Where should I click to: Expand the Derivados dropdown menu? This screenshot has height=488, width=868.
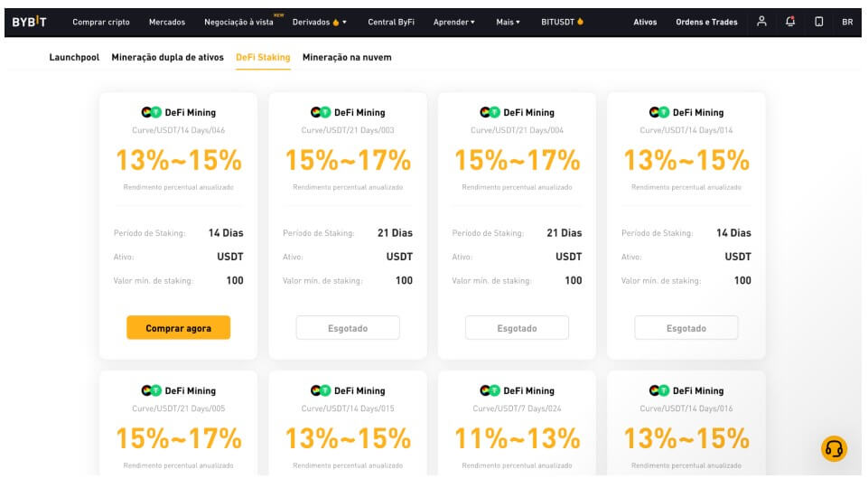pyautogui.click(x=320, y=23)
